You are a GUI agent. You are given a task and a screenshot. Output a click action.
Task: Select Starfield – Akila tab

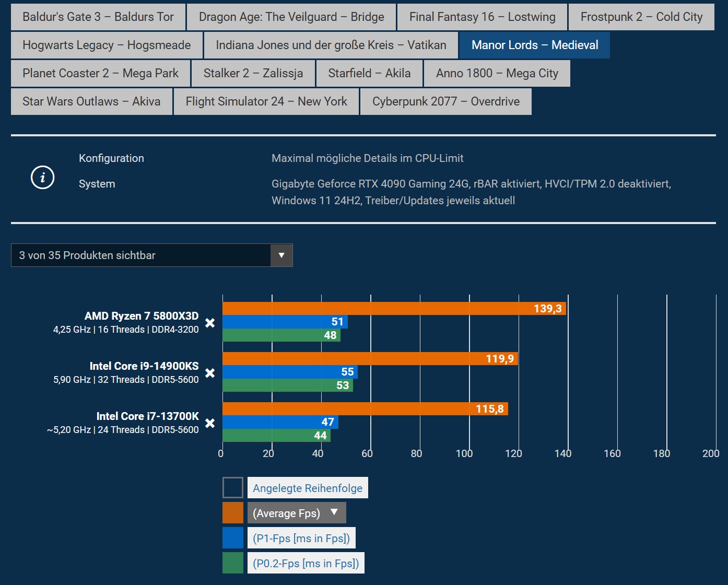coord(369,73)
